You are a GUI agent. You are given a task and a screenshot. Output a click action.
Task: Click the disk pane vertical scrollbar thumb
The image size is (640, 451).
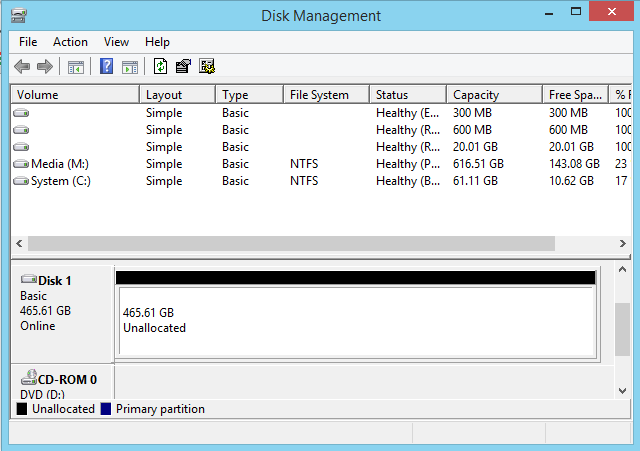tap(622, 329)
